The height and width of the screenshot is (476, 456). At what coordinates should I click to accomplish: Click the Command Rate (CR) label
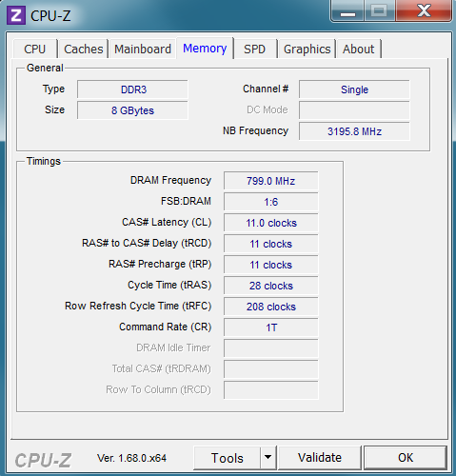166,327
